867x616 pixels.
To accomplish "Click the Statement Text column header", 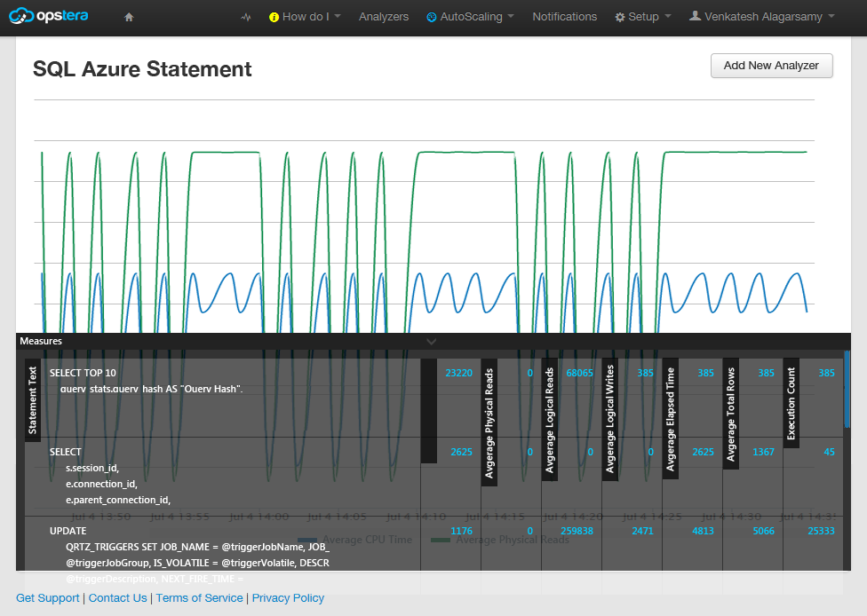I will 33,400.
